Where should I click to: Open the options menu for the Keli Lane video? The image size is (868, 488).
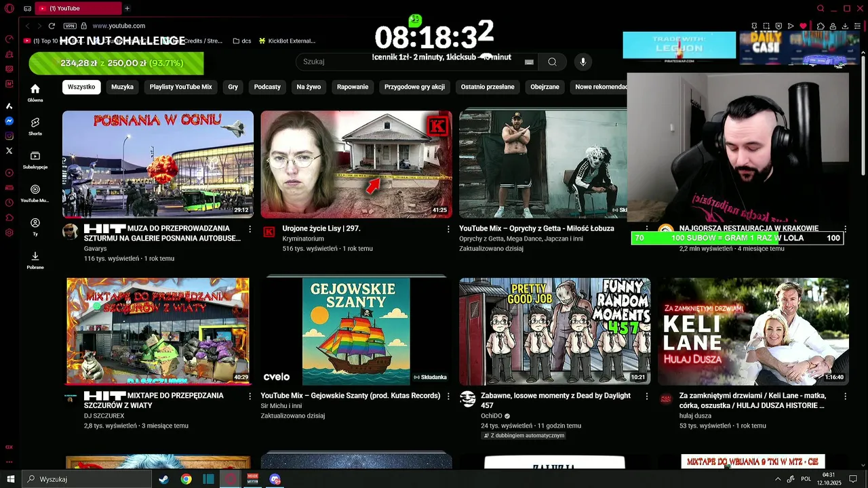(x=845, y=396)
